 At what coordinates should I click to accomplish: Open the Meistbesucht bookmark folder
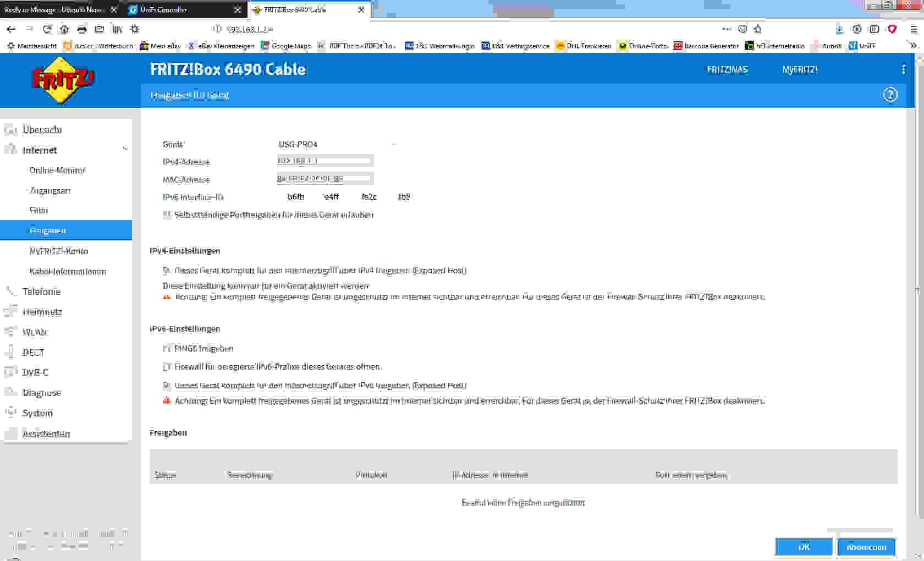[x=32, y=46]
